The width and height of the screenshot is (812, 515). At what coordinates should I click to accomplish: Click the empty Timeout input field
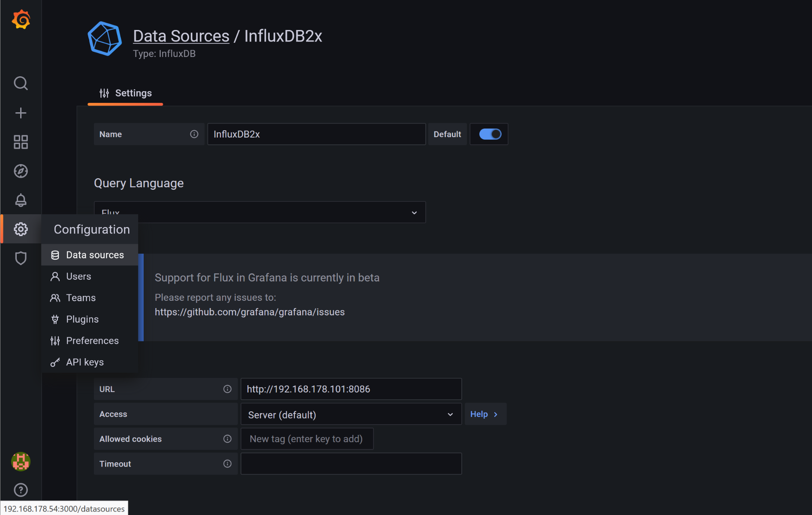coord(351,464)
